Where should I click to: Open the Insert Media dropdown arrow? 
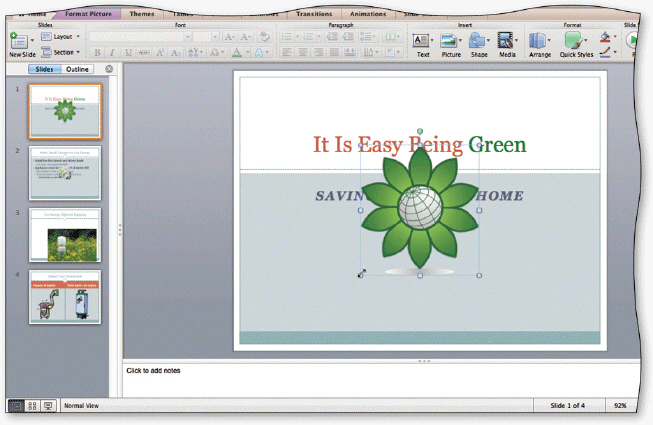click(516, 40)
